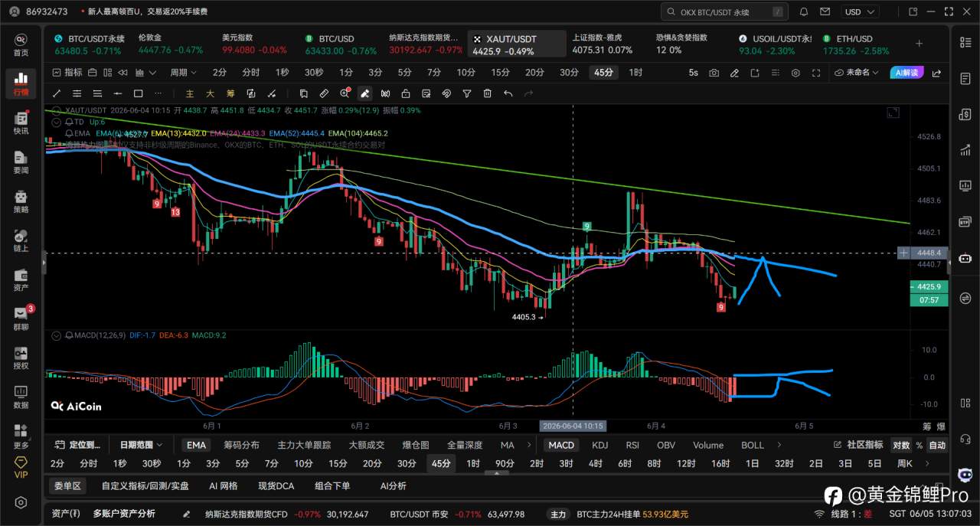Select 5s refresh interval
The height and width of the screenshot is (526, 980).
(x=693, y=73)
